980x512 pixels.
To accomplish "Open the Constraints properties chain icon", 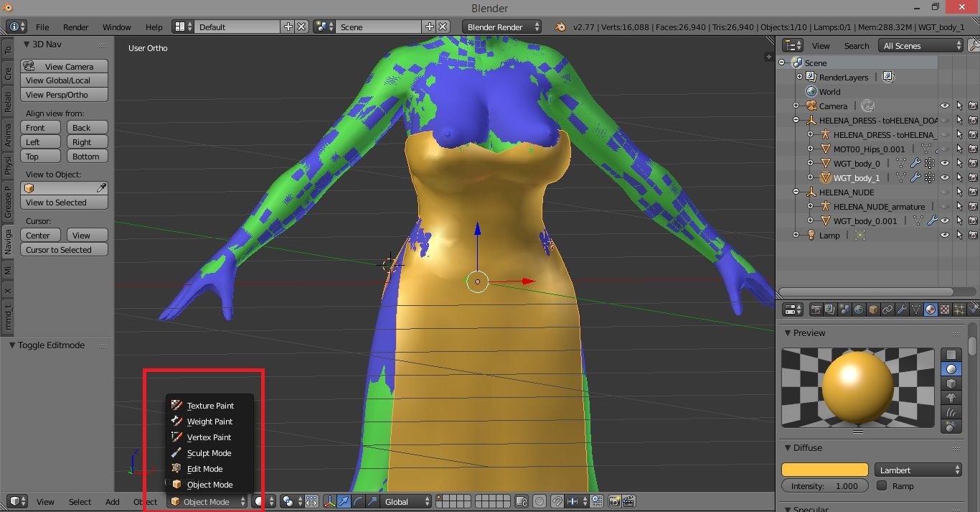I will pos(887,309).
